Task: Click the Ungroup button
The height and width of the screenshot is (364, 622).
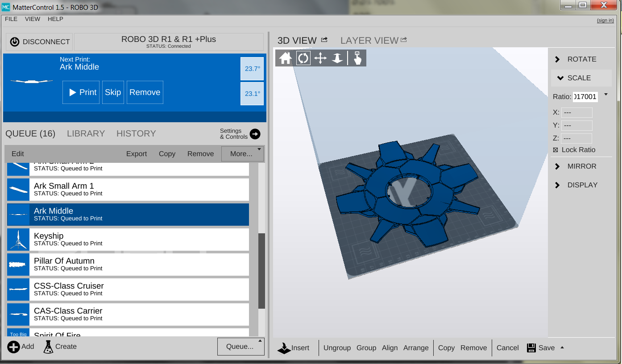Action: coord(337,348)
